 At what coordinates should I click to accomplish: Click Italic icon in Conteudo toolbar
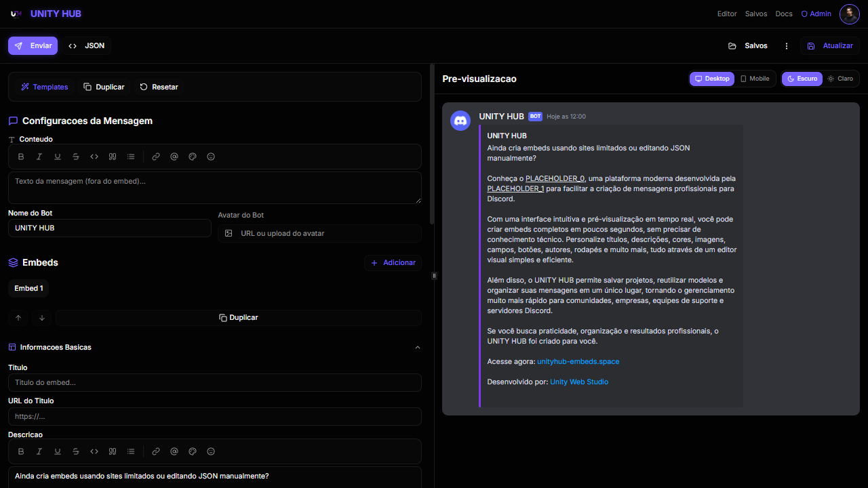(x=39, y=157)
